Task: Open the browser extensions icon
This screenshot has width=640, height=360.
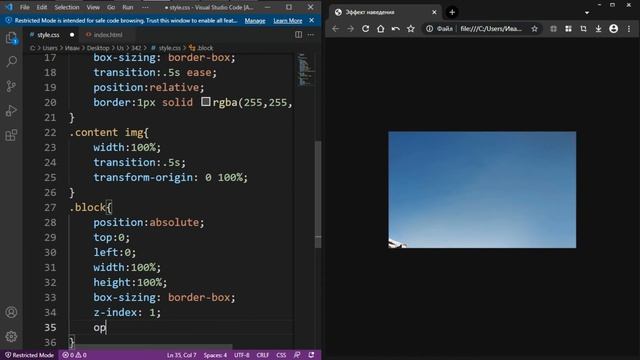Action: pyautogui.click(x=553, y=29)
